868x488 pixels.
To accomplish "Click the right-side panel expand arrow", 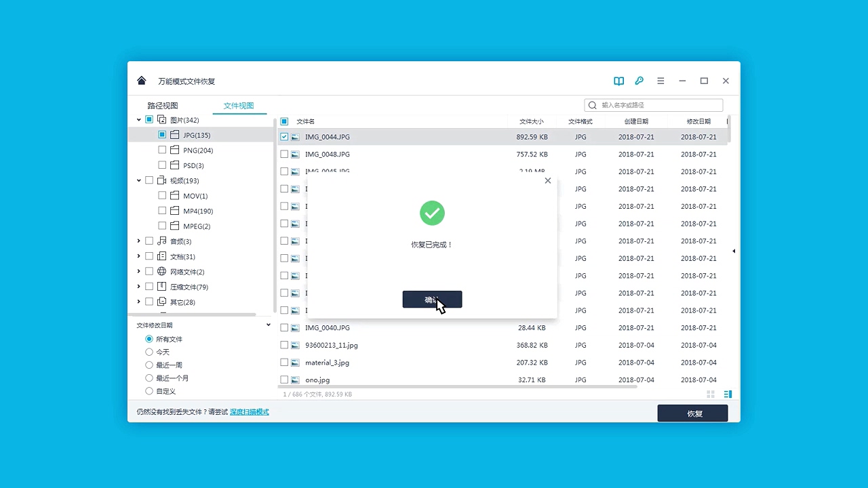I will pyautogui.click(x=734, y=251).
